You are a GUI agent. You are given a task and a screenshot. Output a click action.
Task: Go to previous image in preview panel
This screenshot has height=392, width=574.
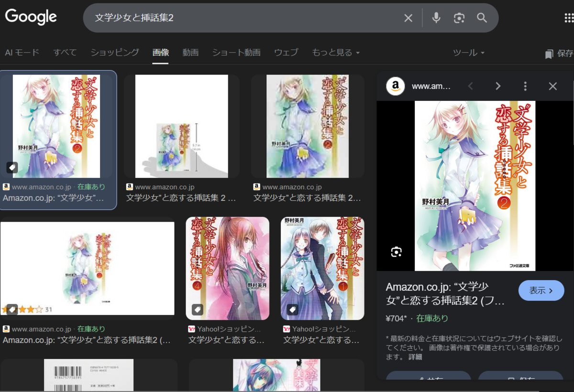(470, 86)
